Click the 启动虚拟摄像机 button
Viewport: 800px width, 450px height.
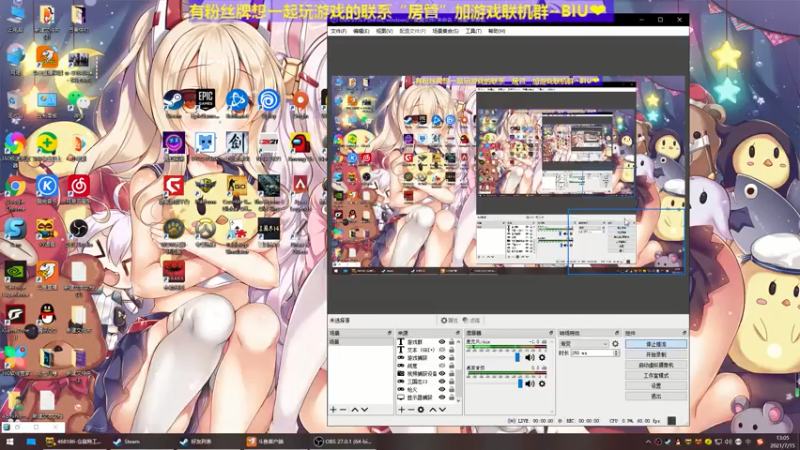656,365
